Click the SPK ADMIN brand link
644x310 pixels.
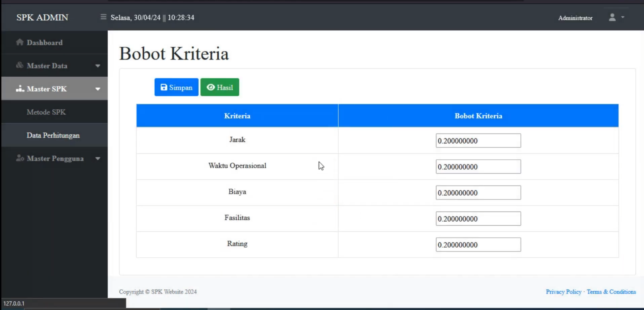(x=42, y=17)
